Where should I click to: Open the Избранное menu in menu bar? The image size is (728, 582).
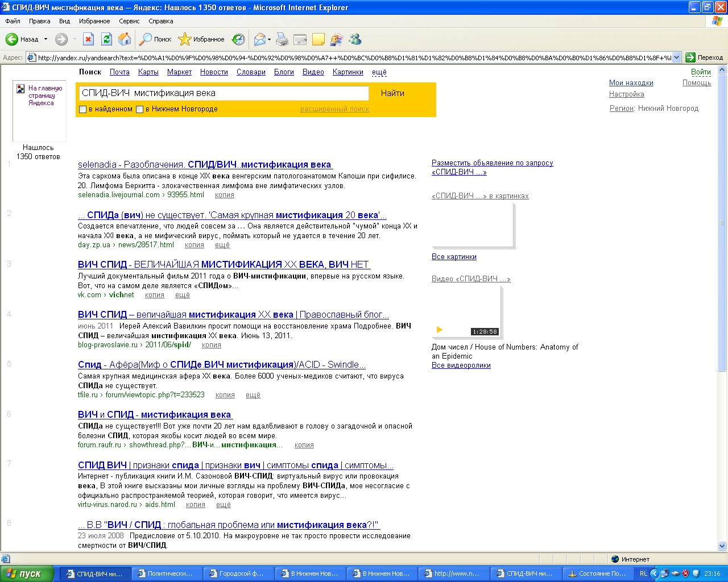coord(94,21)
